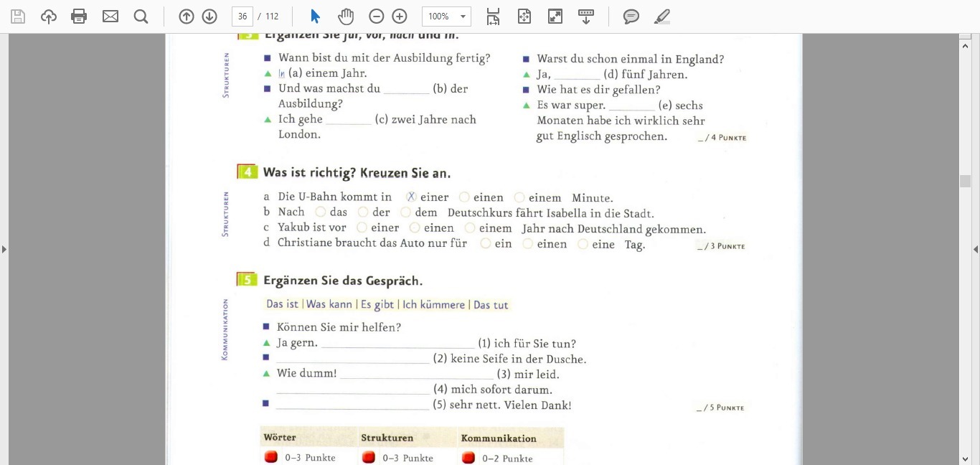This screenshot has width=980, height=465.
Task: Select checked 'einer' option in row a
Action: 412,197
